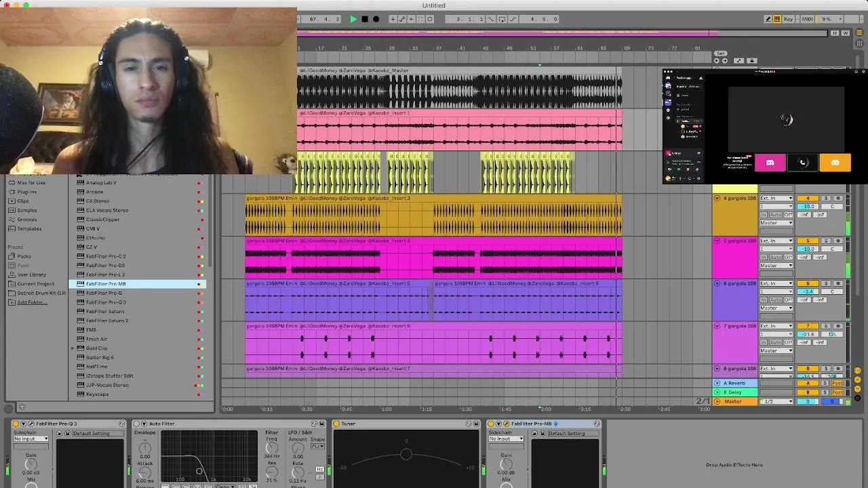Open User Library place
This screenshot has height=488, width=868.
coord(32,274)
